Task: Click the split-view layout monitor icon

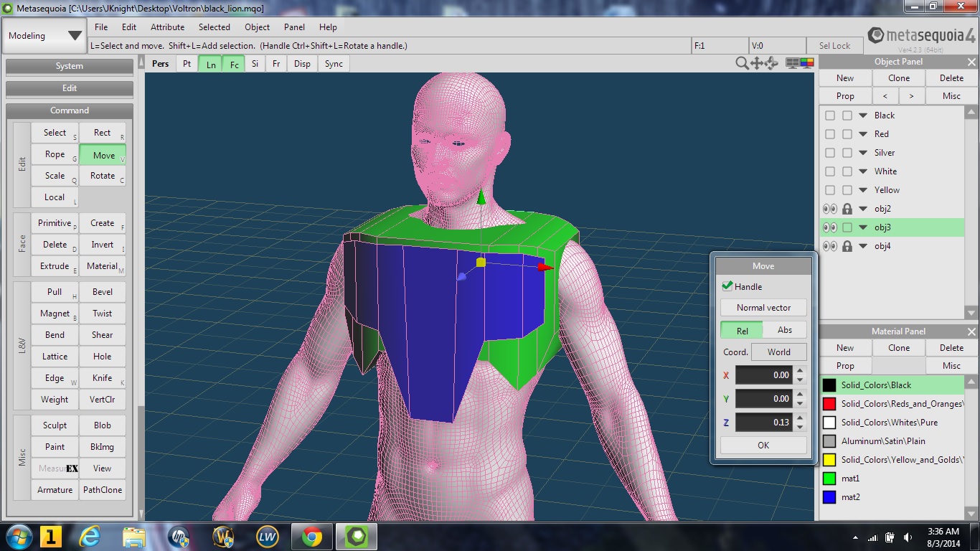Action: (x=793, y=63)
